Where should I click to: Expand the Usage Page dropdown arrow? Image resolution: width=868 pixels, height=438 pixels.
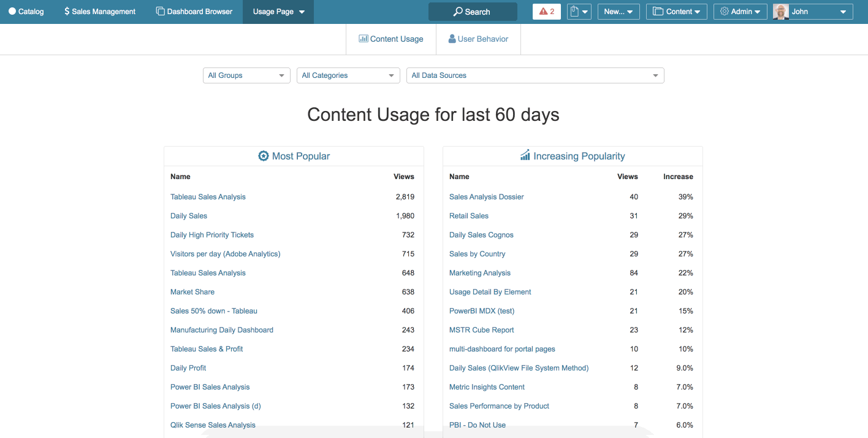302,12
